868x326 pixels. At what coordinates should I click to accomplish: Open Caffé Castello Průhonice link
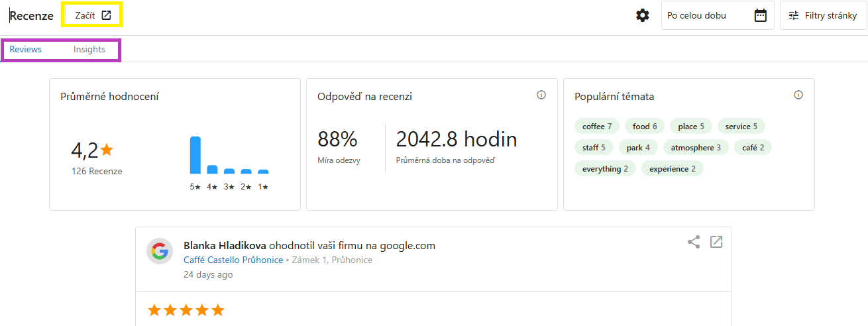pos(233,260)
